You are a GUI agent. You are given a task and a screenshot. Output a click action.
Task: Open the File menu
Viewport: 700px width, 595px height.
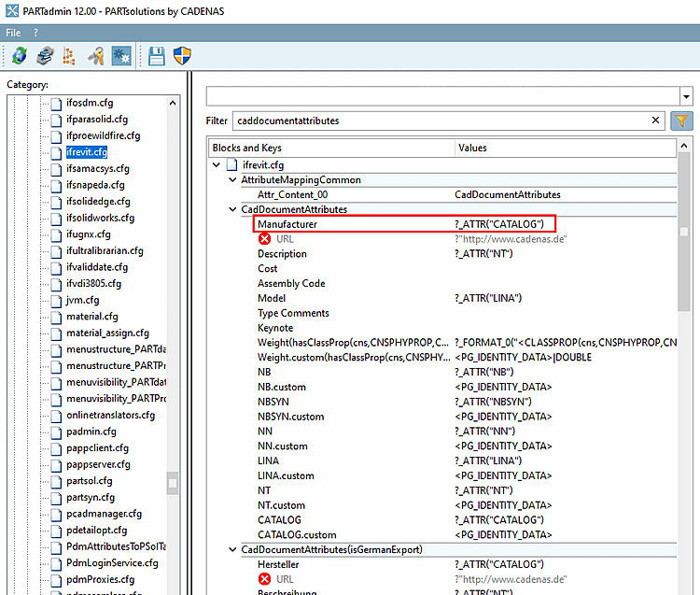[15, 32]
